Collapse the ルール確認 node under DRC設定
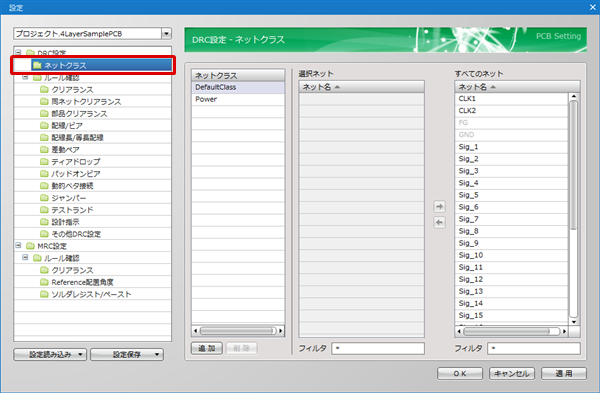 pos(25,77)
